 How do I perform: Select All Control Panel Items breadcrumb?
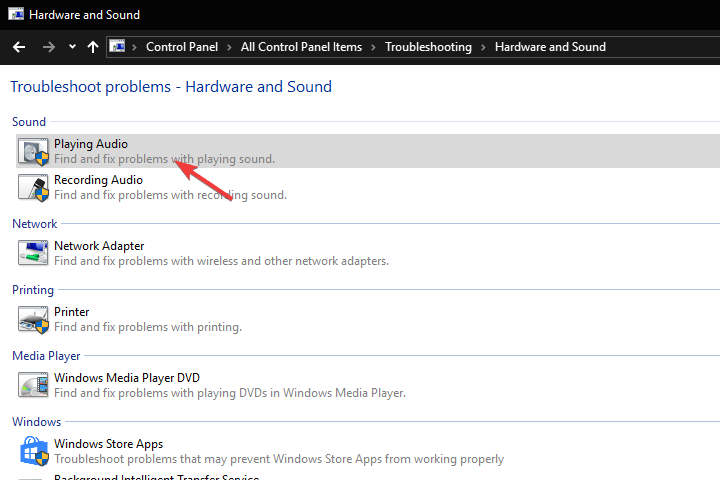[300, 47]
